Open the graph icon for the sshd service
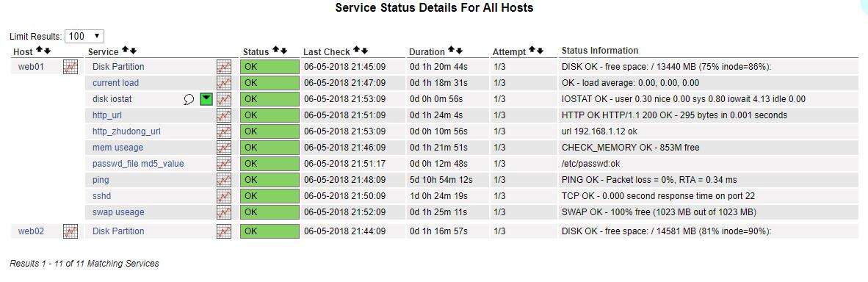Screen dimensions: 868x282 224,196
